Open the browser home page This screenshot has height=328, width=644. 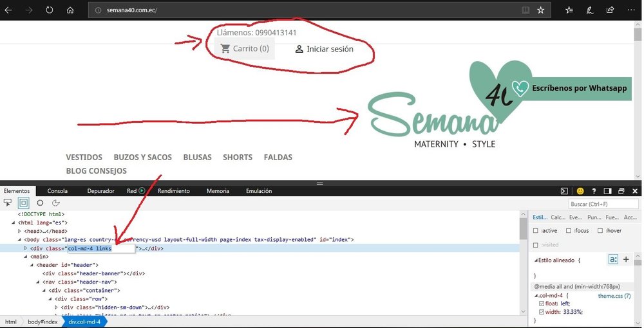(70, 10)
